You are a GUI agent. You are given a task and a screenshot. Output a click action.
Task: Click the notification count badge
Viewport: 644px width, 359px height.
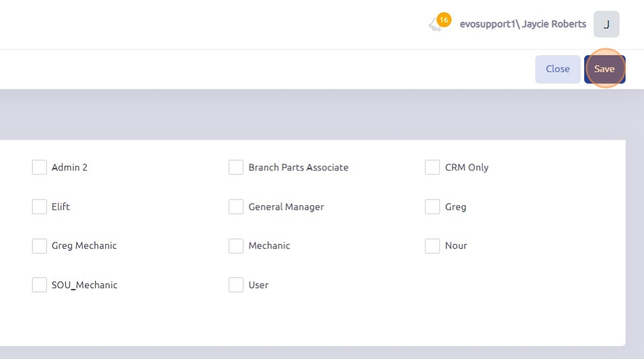point(444,20)
